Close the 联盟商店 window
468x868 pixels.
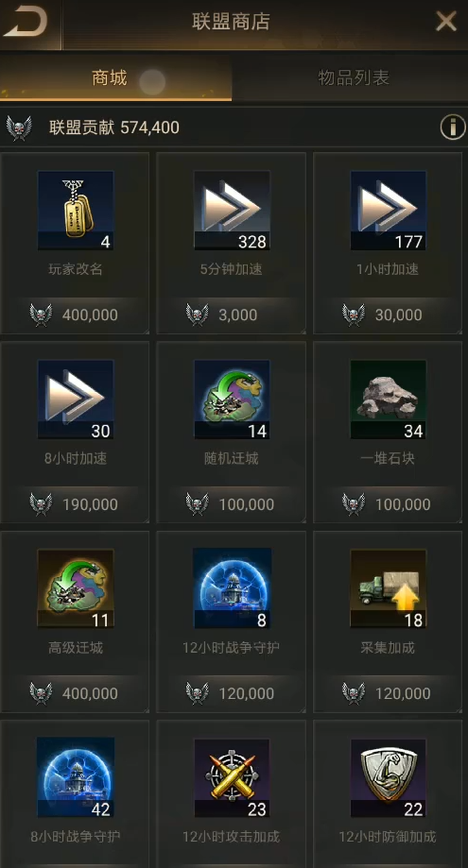point(446,22)
